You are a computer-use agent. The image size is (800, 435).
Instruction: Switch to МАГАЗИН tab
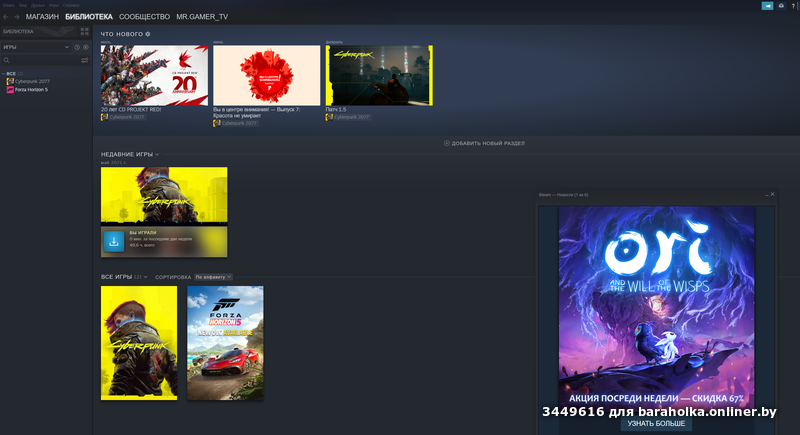42,17
